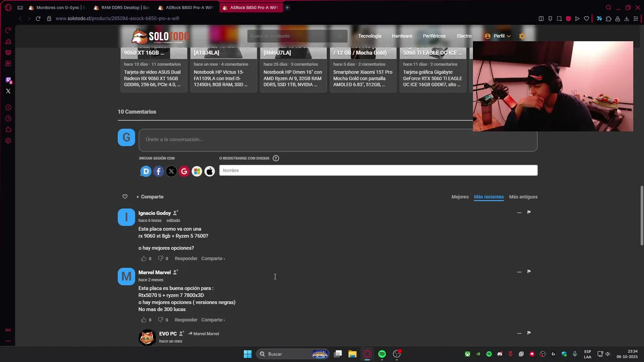Open extensions puzzle icon in toolbar
The width and height of the screenshot is (644, 362).
point(608,19)
